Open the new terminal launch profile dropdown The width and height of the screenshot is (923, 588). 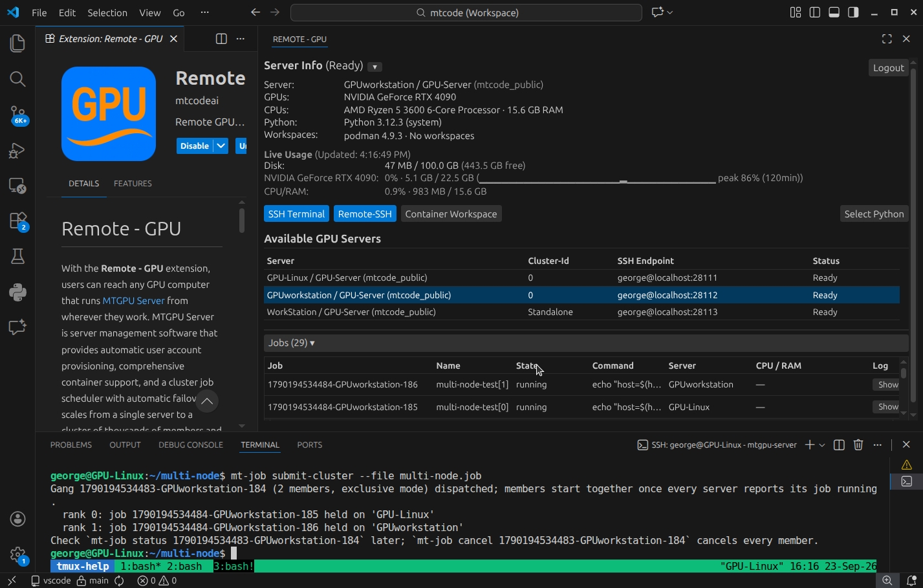pos(822,445)
